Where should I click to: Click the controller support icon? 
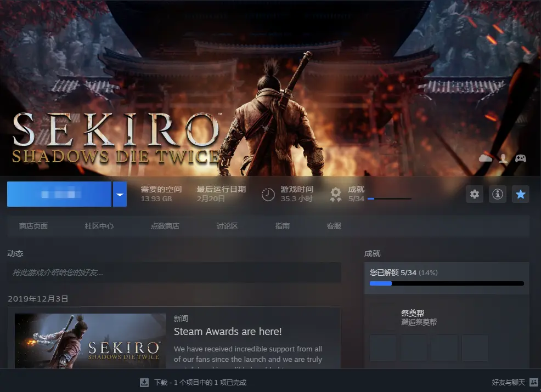(x=521, y=158)
